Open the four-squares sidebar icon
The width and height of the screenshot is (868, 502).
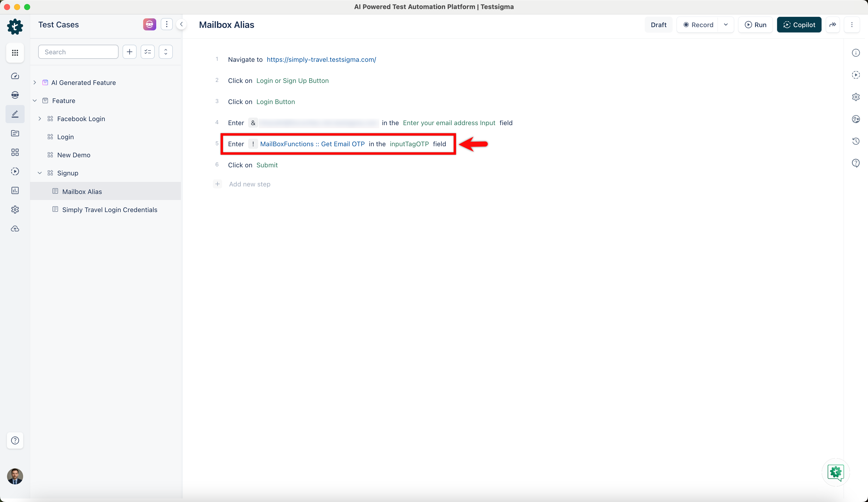(x=15, y=152)
